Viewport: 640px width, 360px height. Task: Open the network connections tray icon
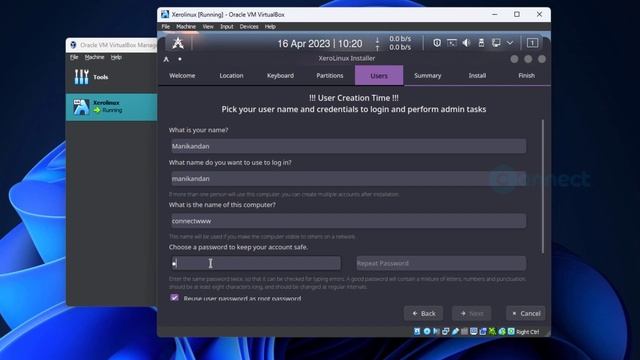click(496, 43)
